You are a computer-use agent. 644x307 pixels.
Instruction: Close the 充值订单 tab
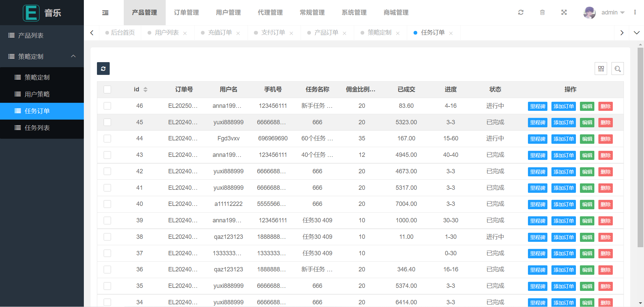(x=238, y=33)
